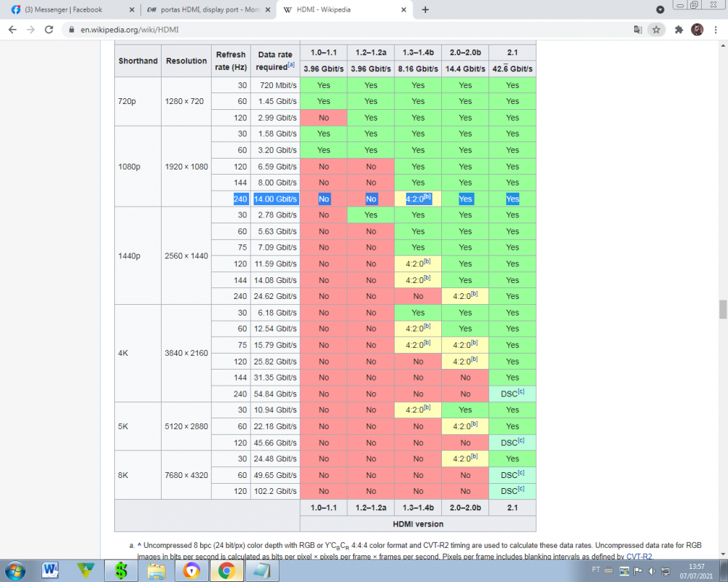Click the browser back arrow
This screenshot has height=582, width=728.
pos(12,30)
